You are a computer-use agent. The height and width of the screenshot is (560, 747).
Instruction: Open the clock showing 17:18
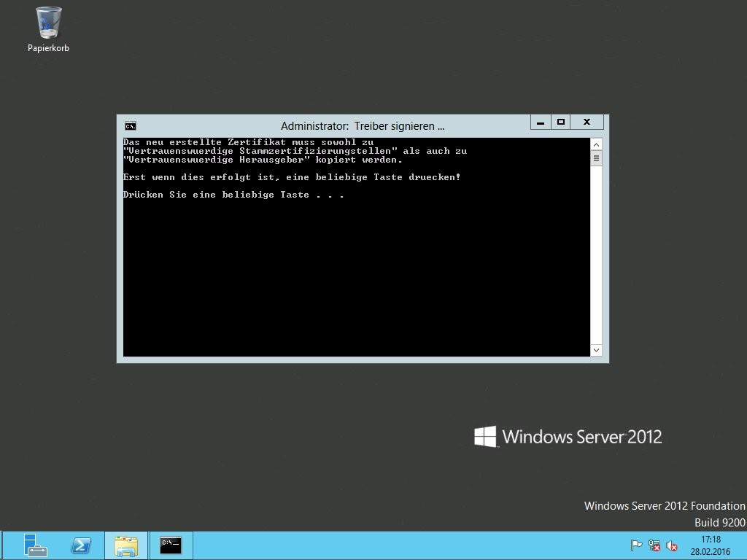click(710, 545)
